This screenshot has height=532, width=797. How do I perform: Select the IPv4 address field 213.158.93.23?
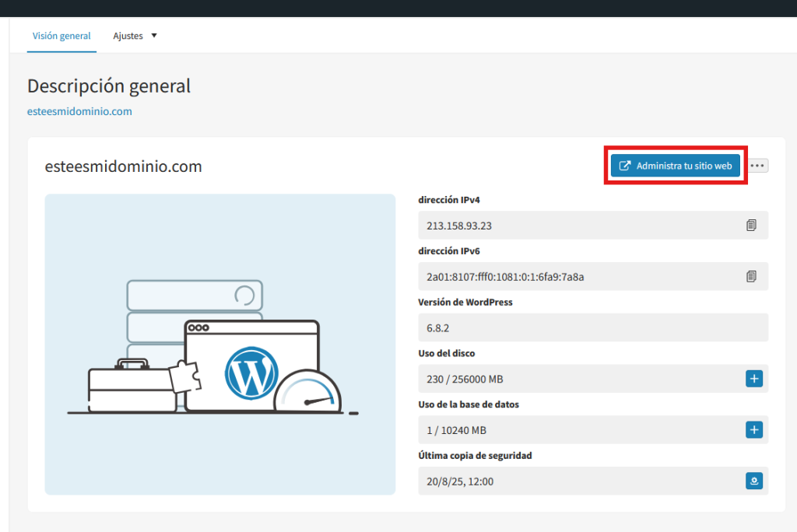click(x=592, y=225)
